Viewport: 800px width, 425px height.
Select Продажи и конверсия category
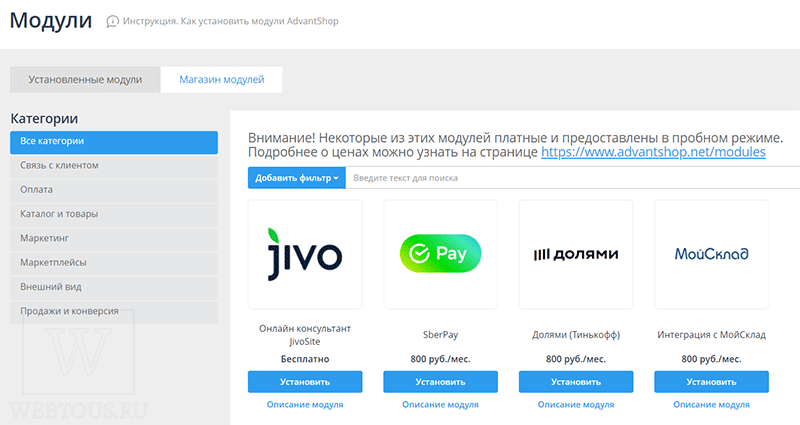(114, 312)
